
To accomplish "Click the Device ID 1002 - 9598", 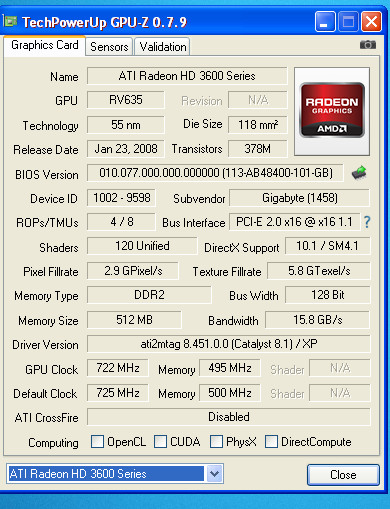I will [121, 198].
